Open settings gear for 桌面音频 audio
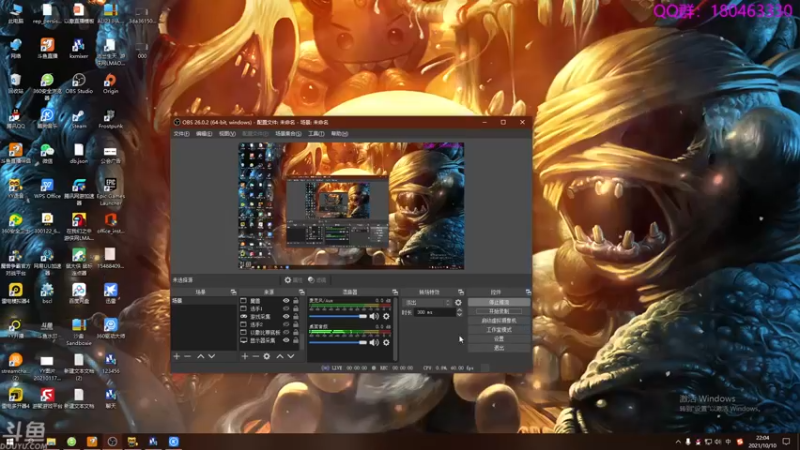 click(386, 343)
